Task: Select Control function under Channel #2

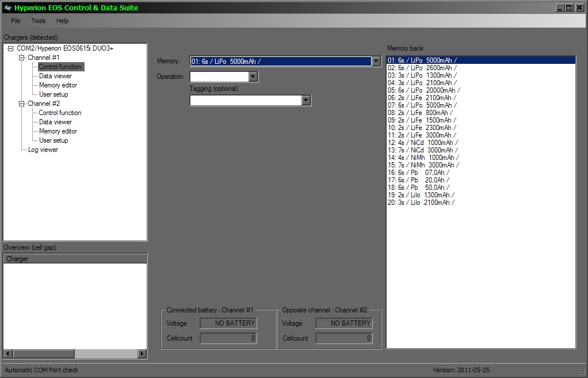Action: tap(60, 113)
